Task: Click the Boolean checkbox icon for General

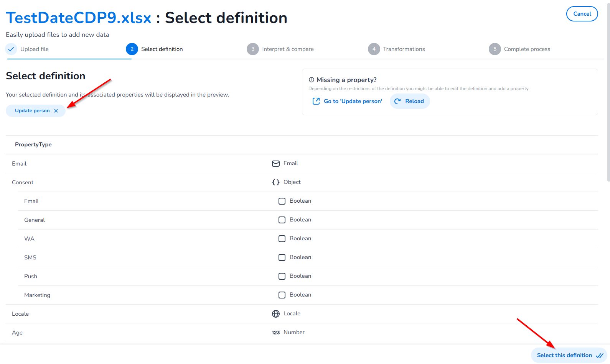Action: pyautogui.click(x=282, y=220)
